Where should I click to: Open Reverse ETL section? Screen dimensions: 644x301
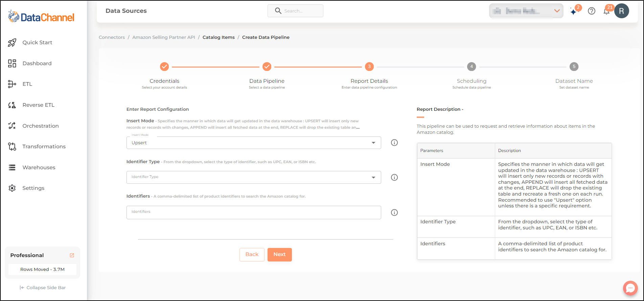coord(39,105)
